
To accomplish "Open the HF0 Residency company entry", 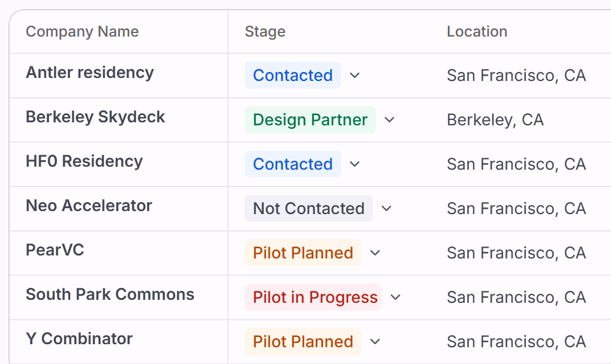I will 84,161.
